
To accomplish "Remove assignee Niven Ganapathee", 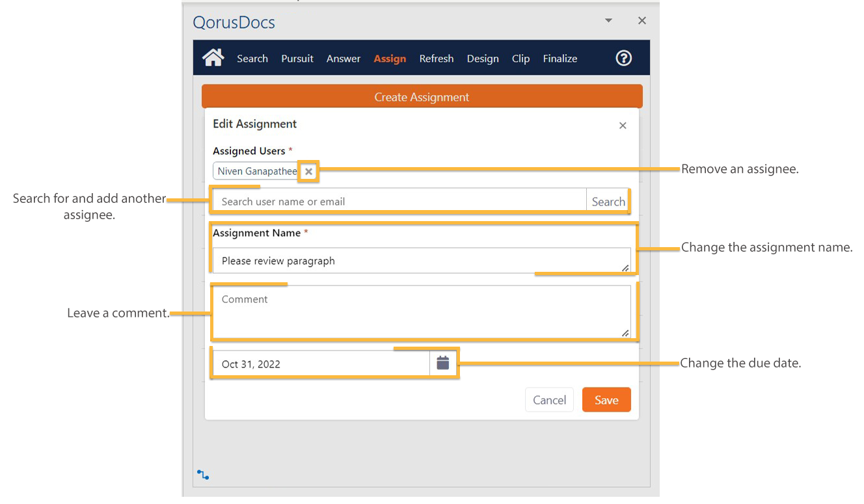I will click(x=309, y=172).
